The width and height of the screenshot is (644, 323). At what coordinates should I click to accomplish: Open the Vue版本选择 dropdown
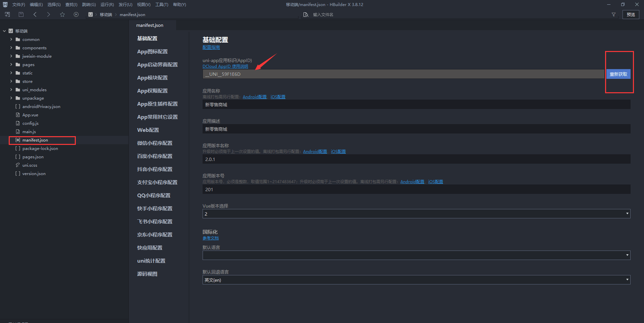point(416,214)
